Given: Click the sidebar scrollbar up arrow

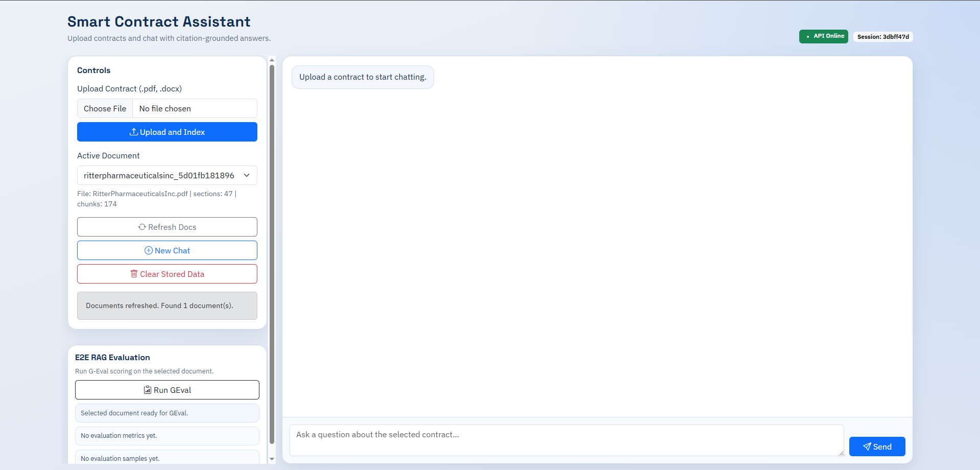Looking at the screenshot, I should 272,60.
